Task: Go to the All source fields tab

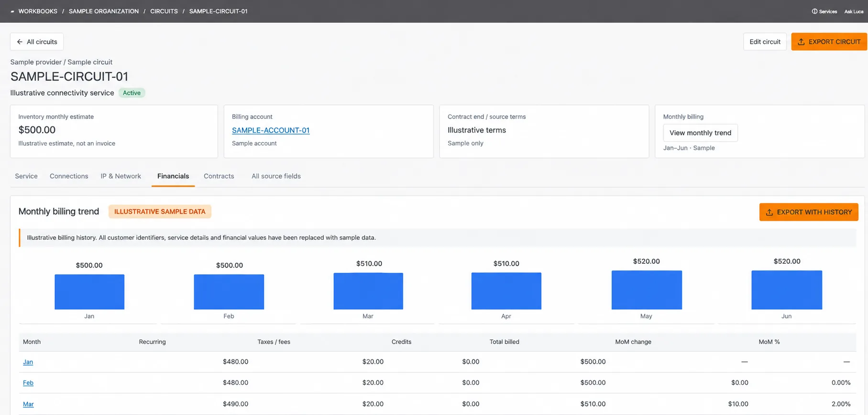Action: tap(276, 176)
